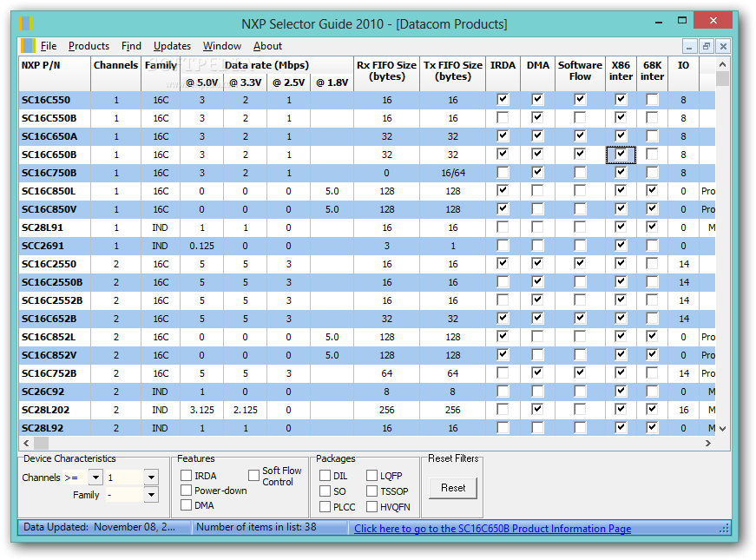
Task: Toggle 68K inter checkbox for SC28L91
Action: [652, 227]
